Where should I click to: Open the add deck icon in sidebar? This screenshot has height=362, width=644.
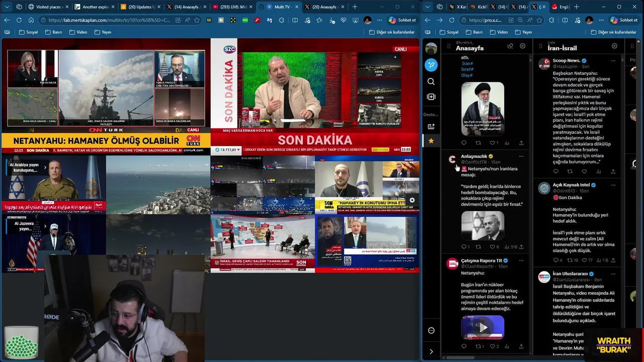(431, 126)
